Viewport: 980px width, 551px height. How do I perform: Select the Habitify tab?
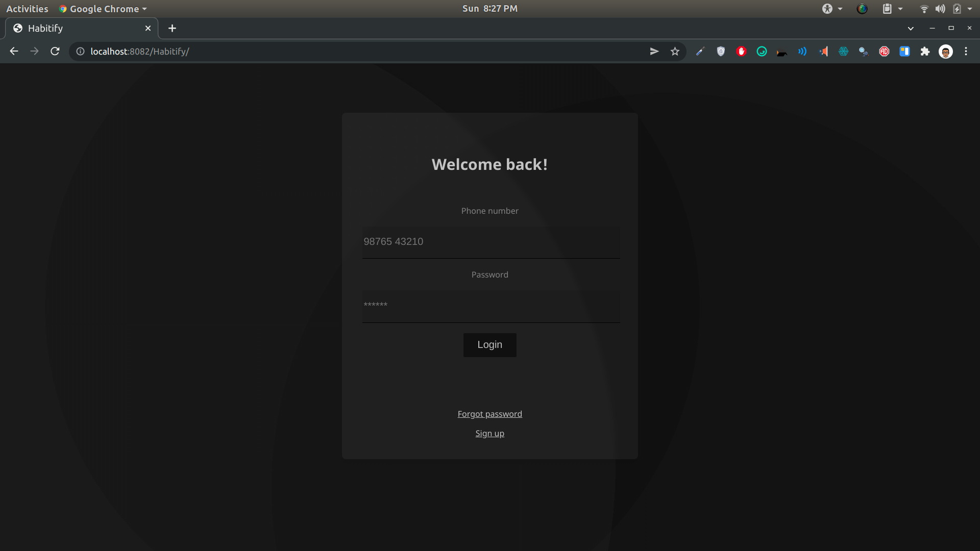point(77,29)
